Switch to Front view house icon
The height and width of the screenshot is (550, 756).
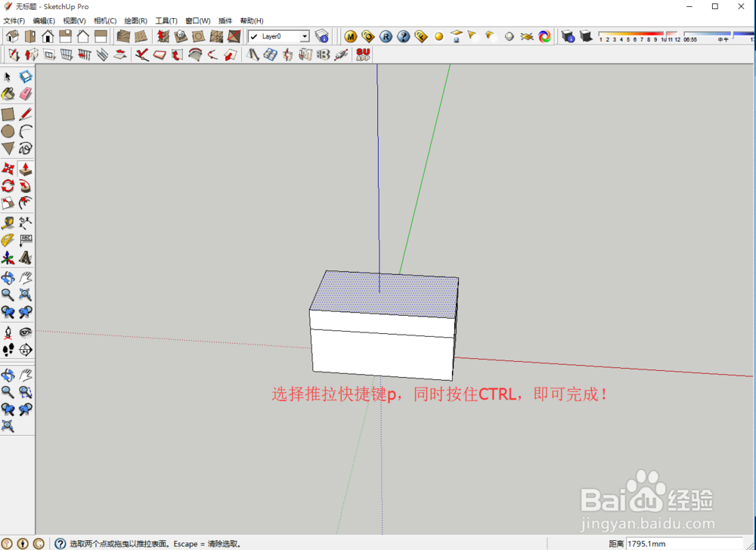[48, 36]
